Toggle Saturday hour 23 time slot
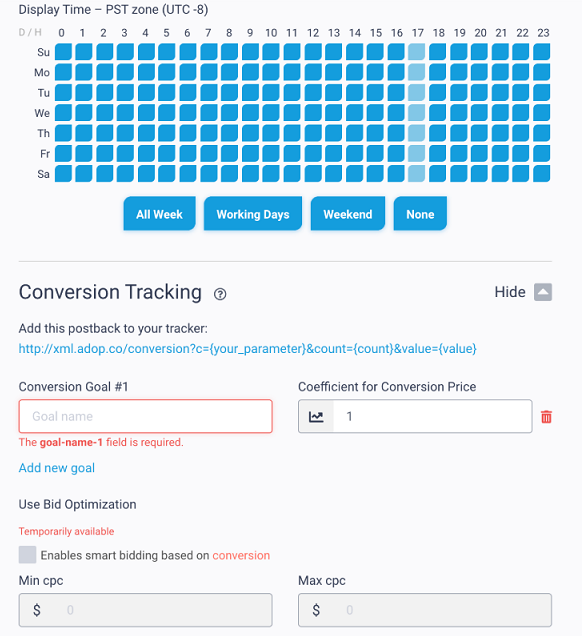Viewport: 582px width, 636px height. 541,174
